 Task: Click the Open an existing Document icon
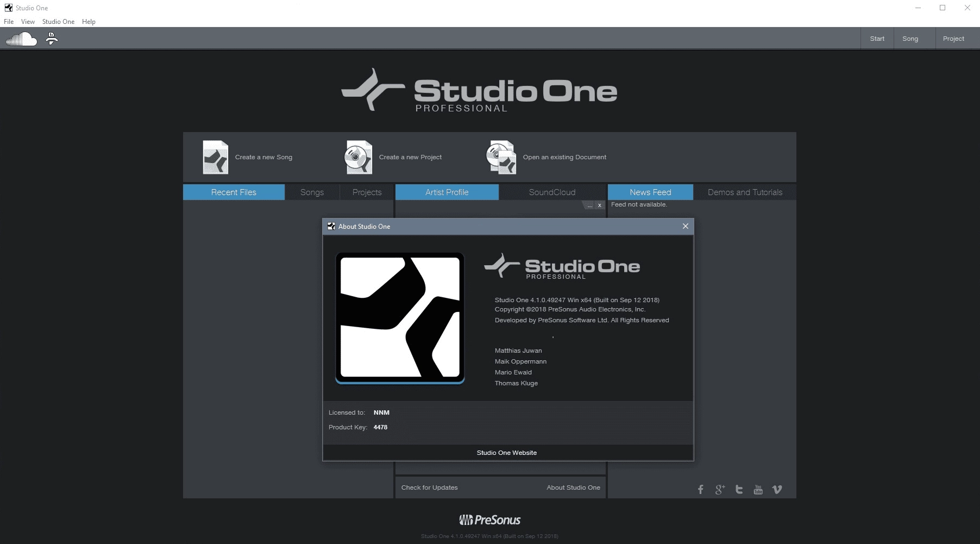[x=501, y=157]
